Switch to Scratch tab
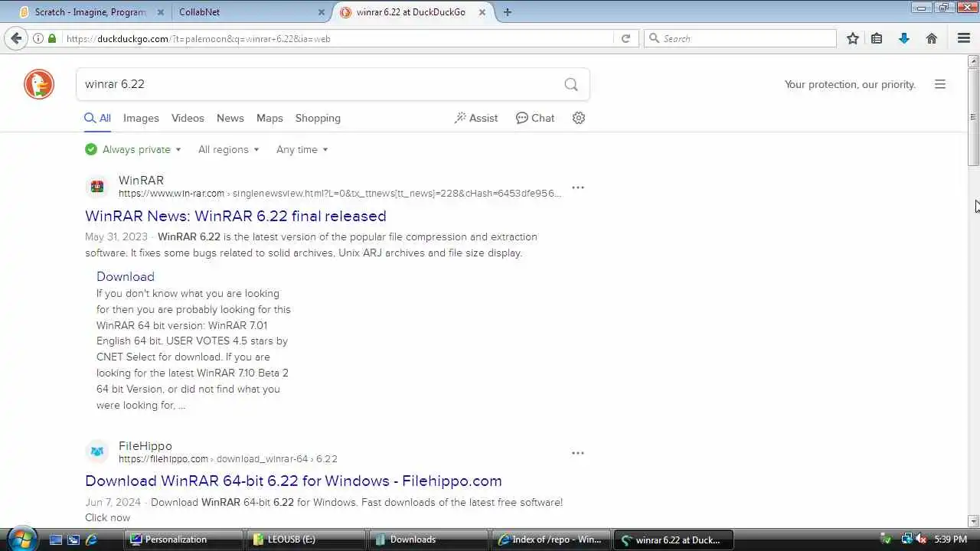This screenshot has width=980, height=551. [90, 12]
